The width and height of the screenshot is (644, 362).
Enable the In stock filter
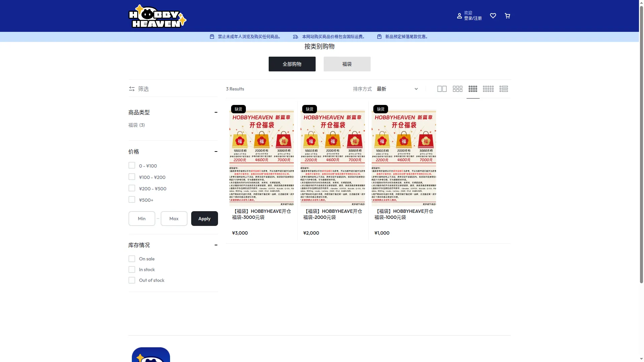click(x=132, y=269)
